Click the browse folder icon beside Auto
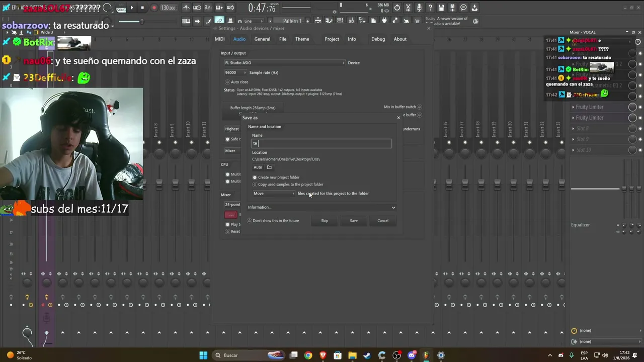This screenshot has height=362, width=644. pyautogui.click(x=269, y=167)
